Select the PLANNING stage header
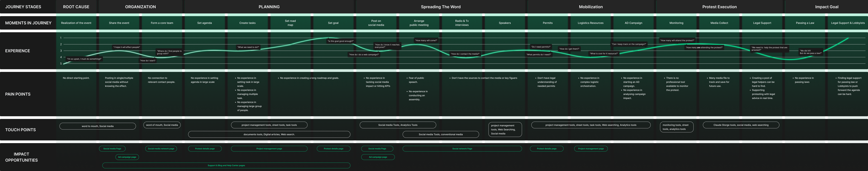 tap(269, 7)
